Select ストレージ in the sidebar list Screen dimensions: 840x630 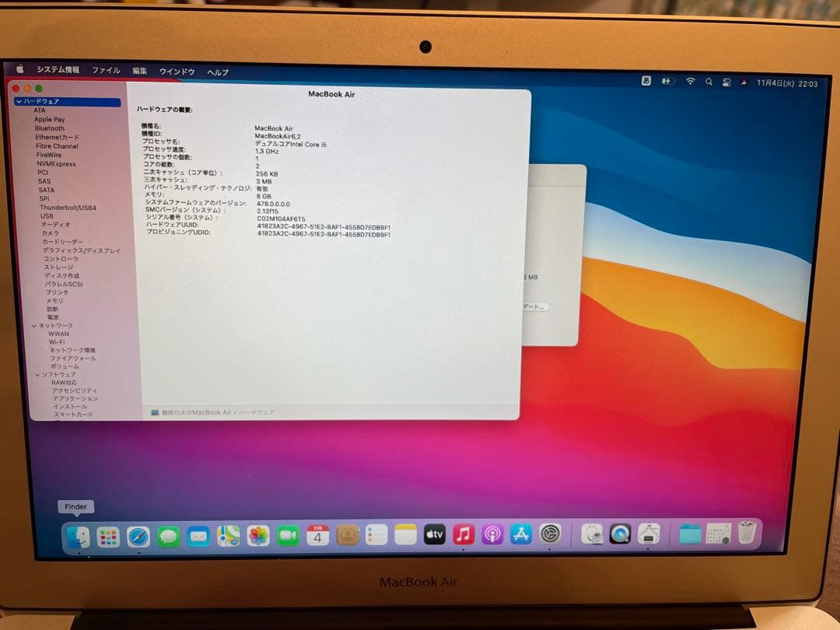point(55,268)
